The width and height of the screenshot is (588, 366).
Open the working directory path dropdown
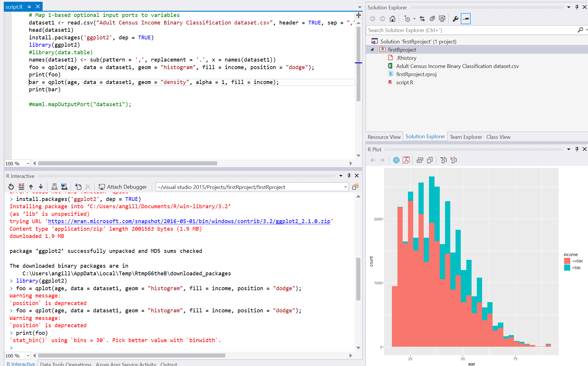pos(346,187)
